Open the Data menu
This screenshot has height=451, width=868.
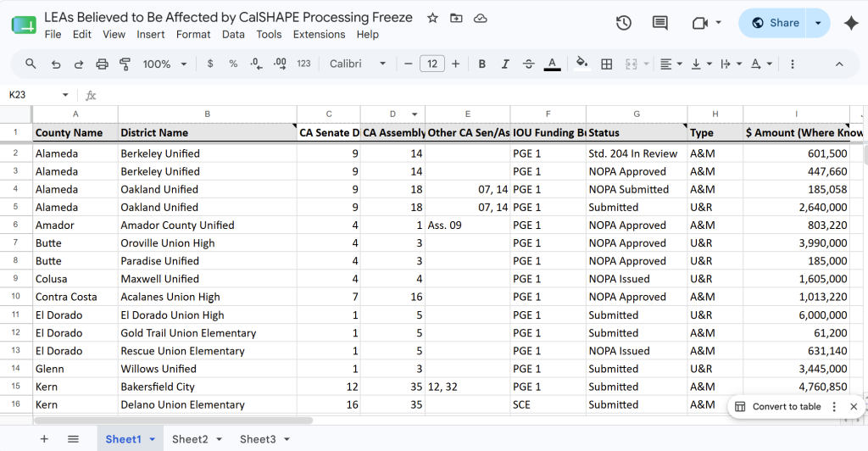point(233,34)
